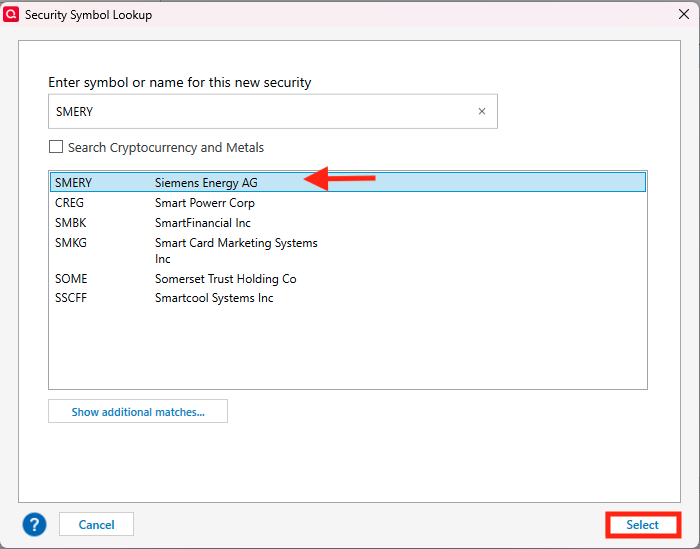Image resolution: width=700 pixels, height=549 pixels.
Task: Select the SOME Somerset Trust Holding Co row
Action: point(348,279)
